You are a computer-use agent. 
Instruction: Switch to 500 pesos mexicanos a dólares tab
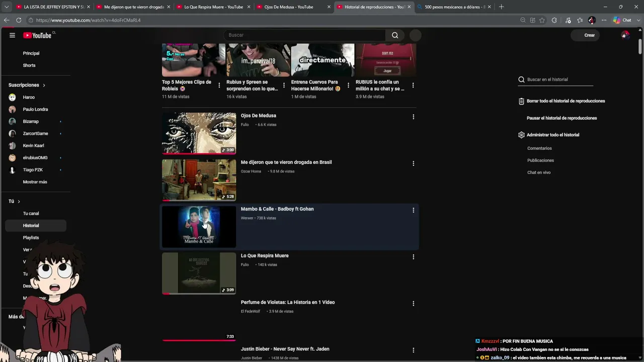click(x=455, y=7)
